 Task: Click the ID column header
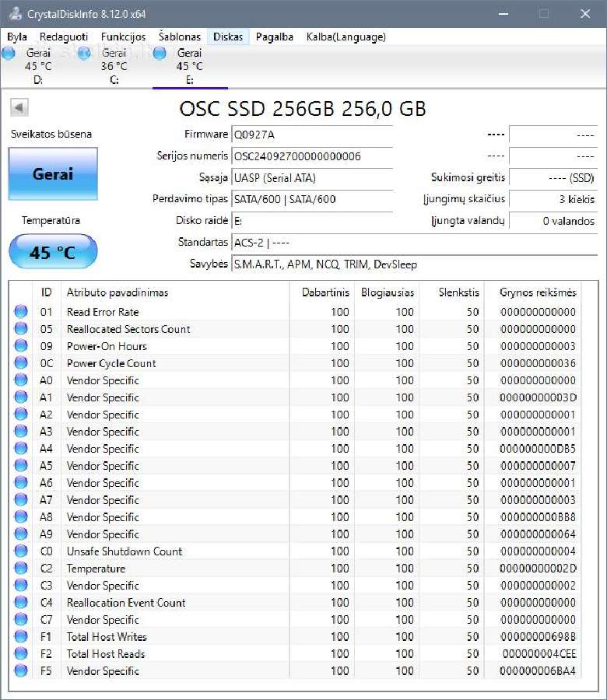[x=47, y=292]
